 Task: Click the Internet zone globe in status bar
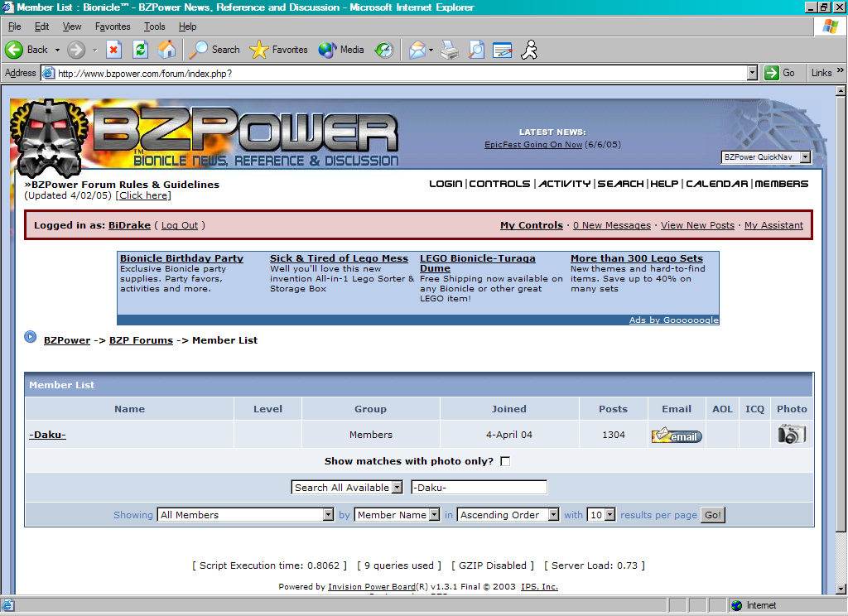tap(736, 605)
